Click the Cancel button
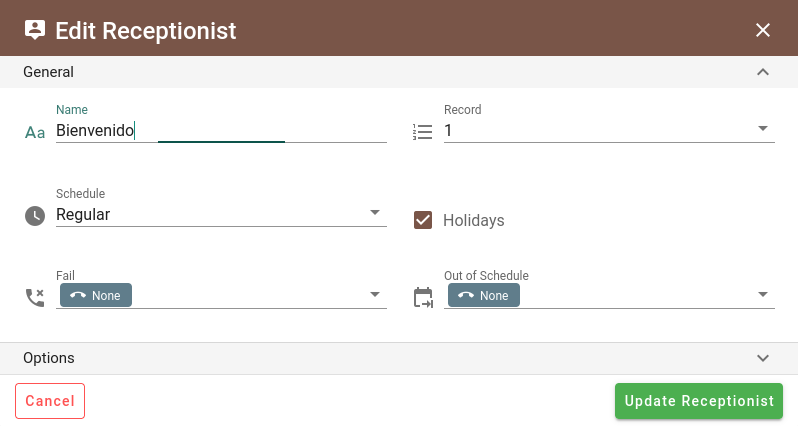Viewport: 798px width, 426px height. [50, 401]
